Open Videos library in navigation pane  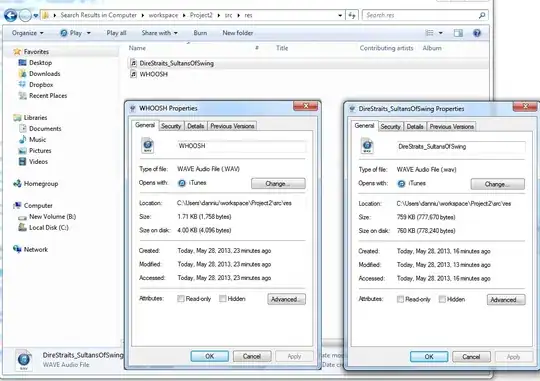coord(38,162)
